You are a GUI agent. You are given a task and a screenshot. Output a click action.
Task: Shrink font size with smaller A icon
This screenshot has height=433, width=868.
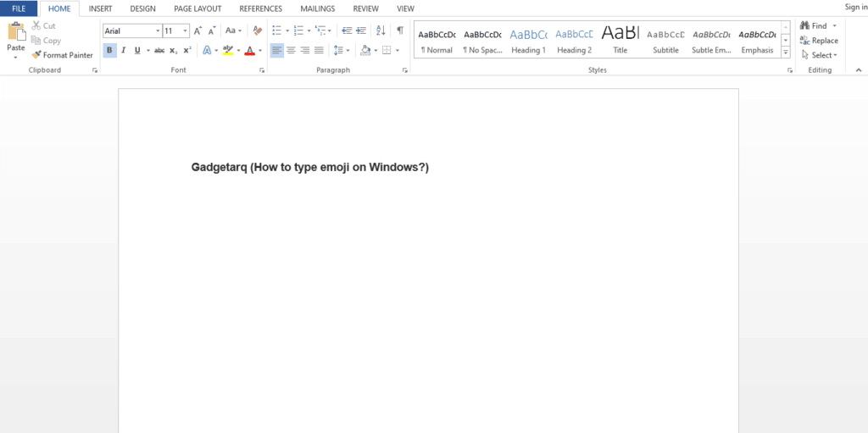(x=212, y=31)
